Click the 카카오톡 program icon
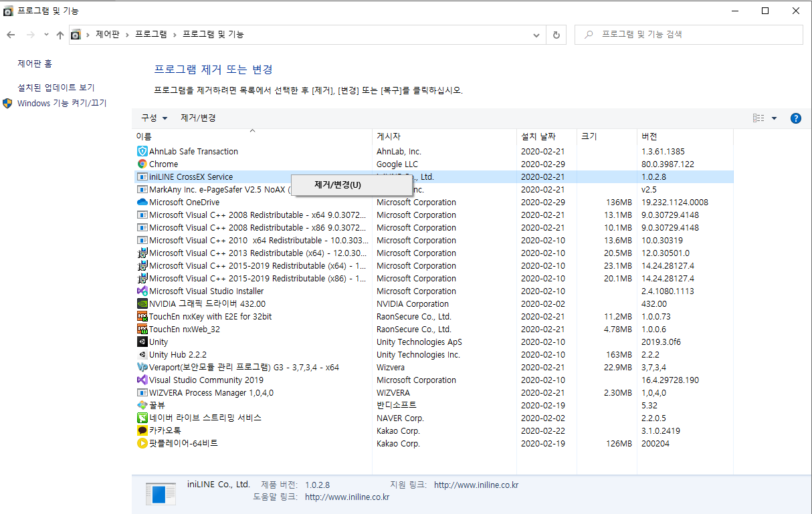Viewport: 812px width, 514px height. (142, 431)
